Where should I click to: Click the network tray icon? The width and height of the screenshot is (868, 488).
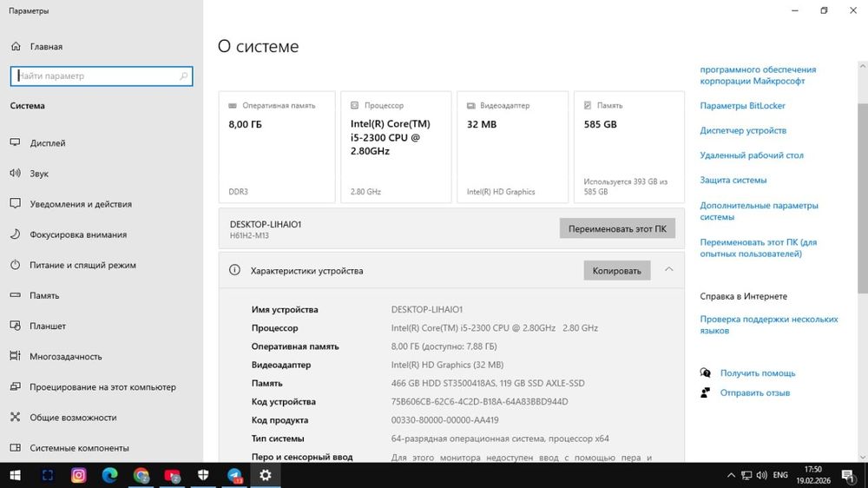746,475
